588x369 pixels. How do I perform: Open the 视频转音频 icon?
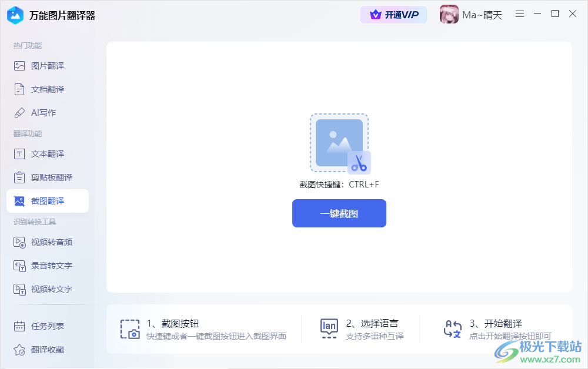(x=19, y=243)
